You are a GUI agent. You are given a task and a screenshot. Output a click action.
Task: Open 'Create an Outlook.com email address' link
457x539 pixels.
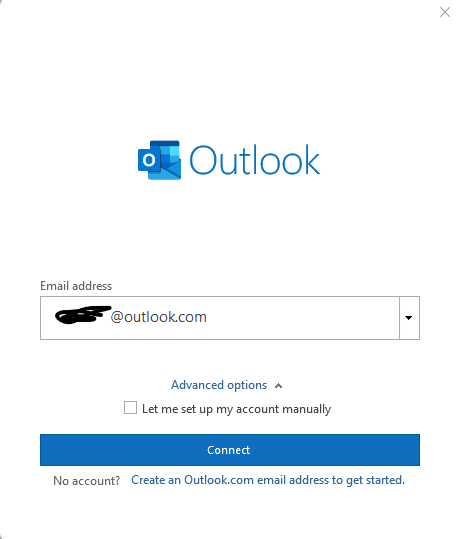[x=268, y=480]
